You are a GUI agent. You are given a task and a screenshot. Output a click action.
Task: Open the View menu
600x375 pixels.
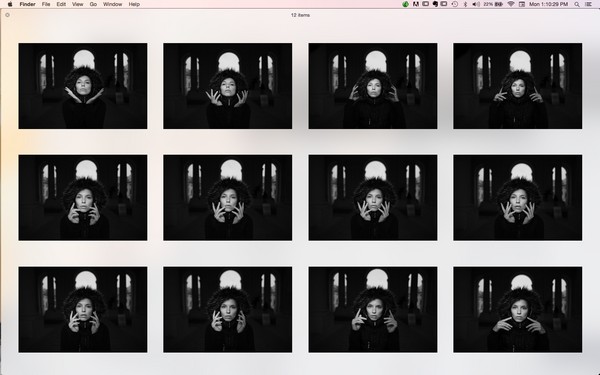pyautogui.click(x=78, y=4)
